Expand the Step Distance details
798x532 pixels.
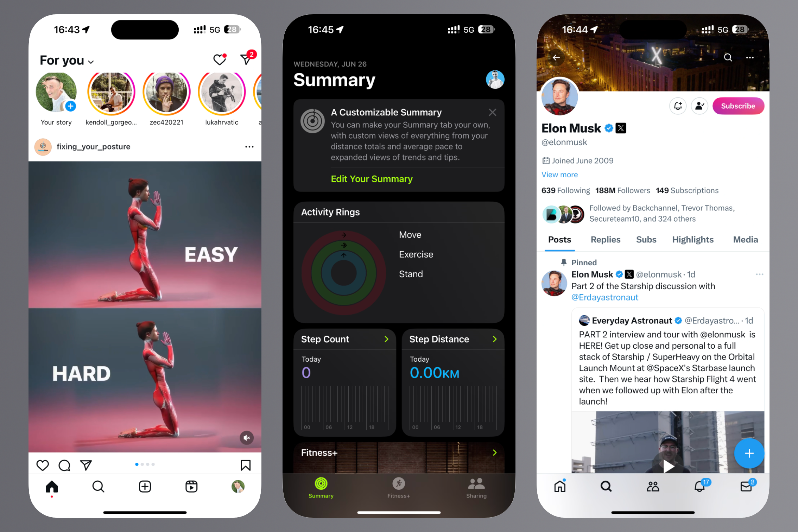pyautogui.click(x=495, y=339)
